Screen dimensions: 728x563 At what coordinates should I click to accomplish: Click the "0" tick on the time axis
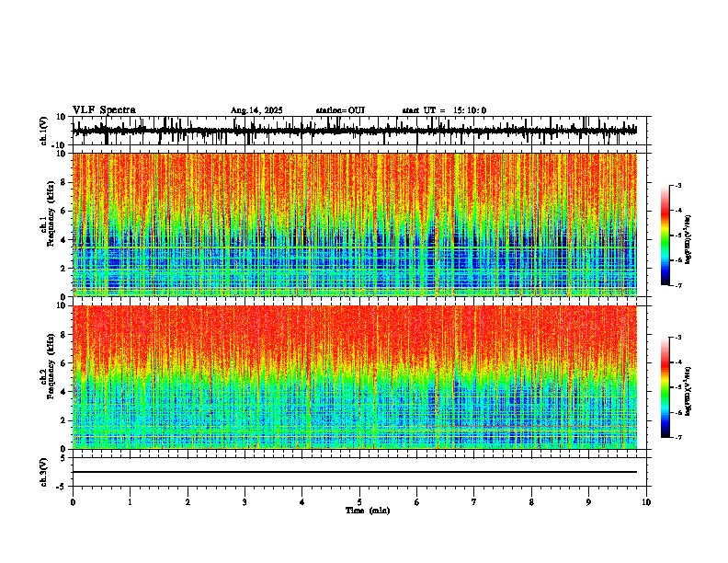73,502
